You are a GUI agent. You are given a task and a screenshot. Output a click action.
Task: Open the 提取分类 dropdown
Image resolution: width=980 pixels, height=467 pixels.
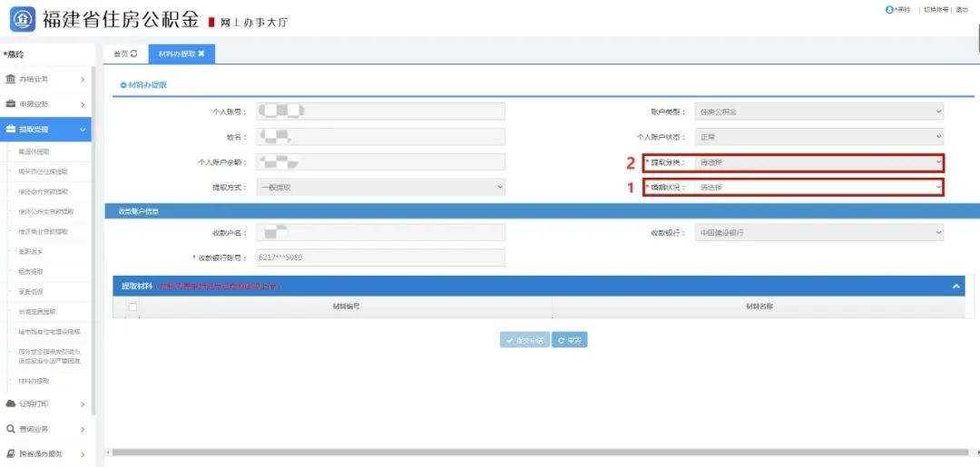818,163
